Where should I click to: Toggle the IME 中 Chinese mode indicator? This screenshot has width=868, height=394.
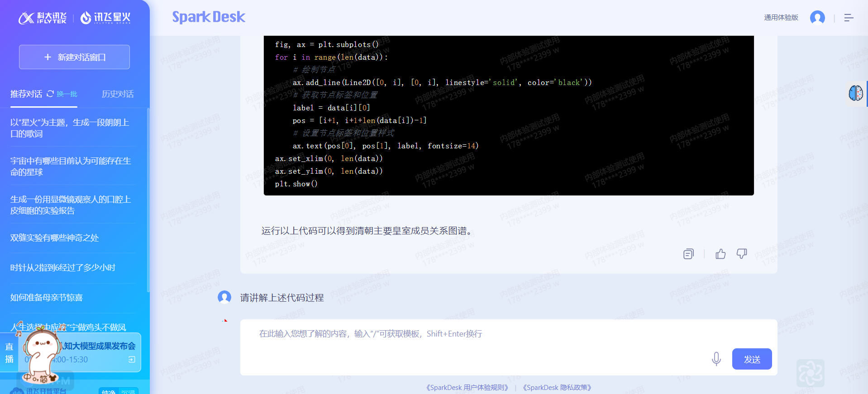coord(27,377)
